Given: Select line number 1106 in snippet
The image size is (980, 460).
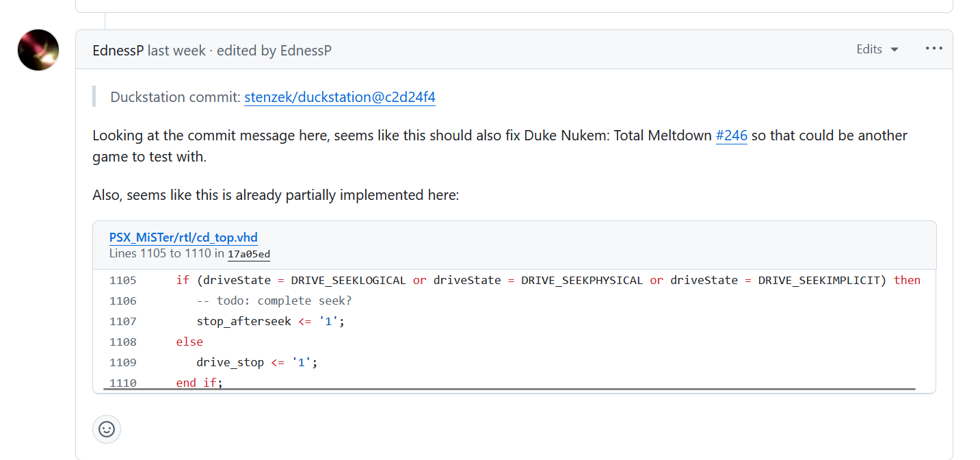Looking at the screenshot, I should [123, 301].
